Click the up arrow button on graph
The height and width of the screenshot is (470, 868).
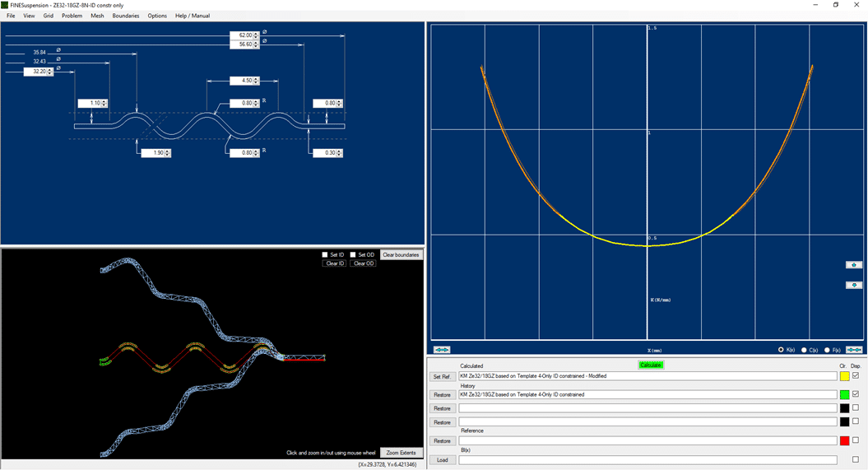853,265
